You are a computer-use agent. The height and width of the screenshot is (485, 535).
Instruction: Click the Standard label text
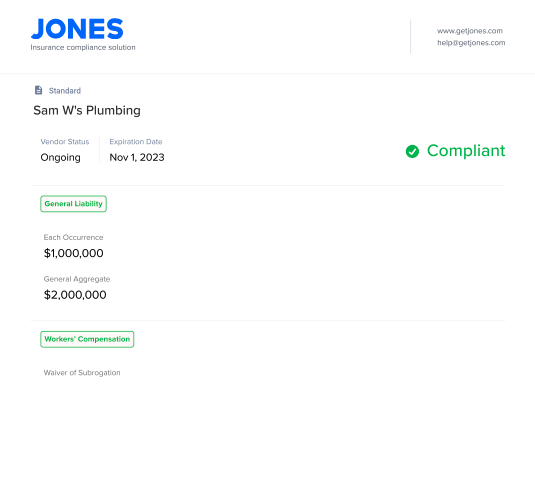point(65,91)
